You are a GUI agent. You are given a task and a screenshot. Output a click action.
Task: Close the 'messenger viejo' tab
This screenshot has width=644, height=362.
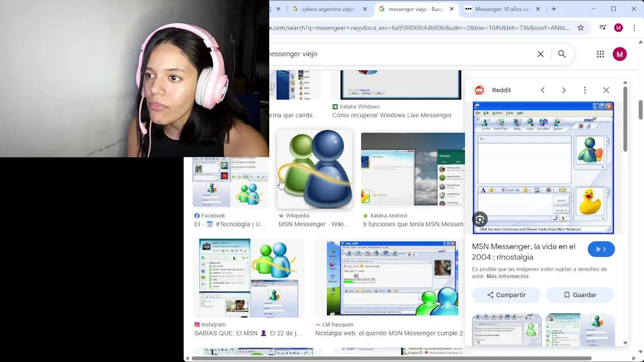[451, 9]
